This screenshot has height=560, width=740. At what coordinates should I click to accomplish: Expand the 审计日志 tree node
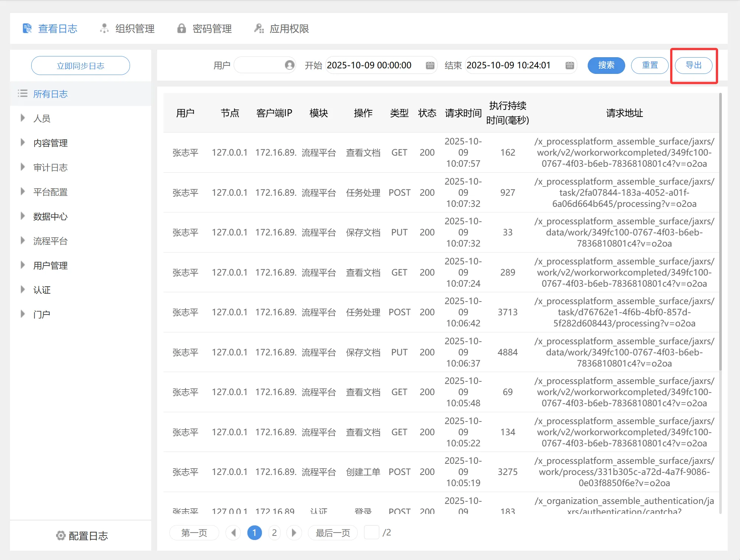point(23,167)
